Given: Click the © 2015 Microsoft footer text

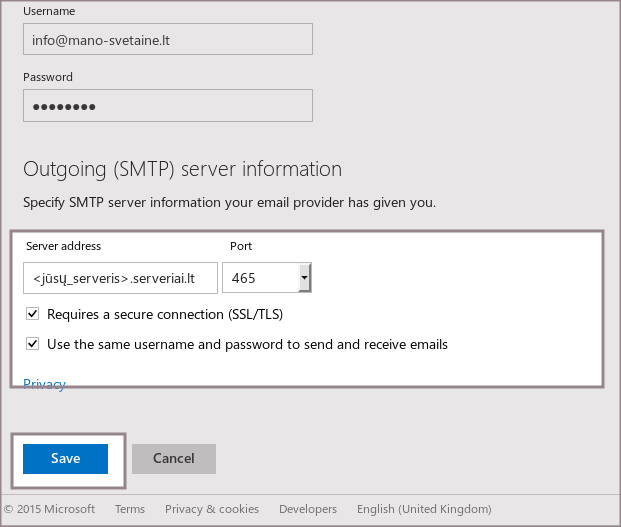Looking at the screenshot, I should click(x=50, y=509).
